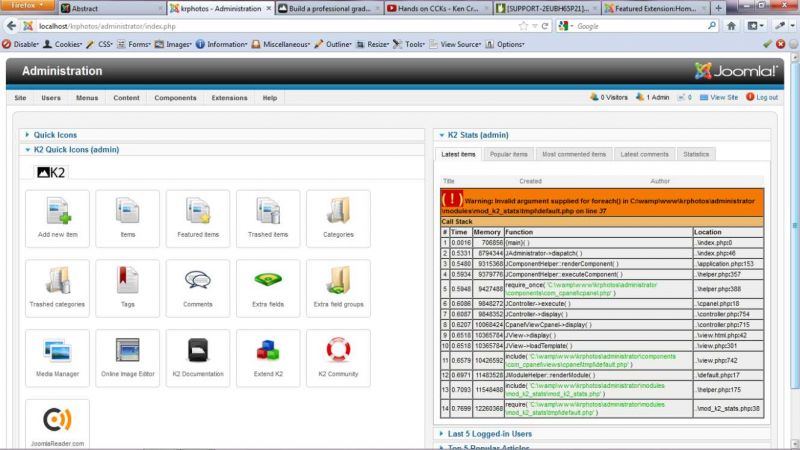The image size is (800, 450).
Task: Click the 0 Visitors indicator
Action: coord(609,97)
